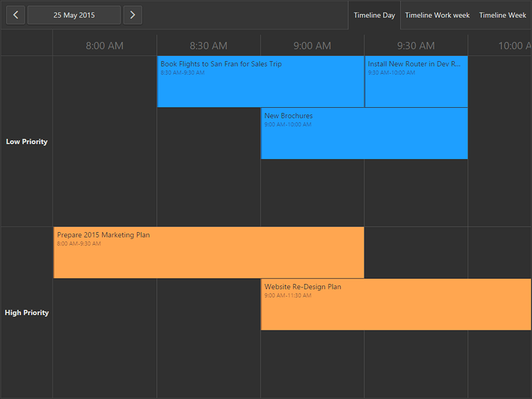The height and width of the screenshot is (399, 532).
Task: Open the Prepare 2015 Marketing Plan appointment
Action: click(x=208, y=251)
